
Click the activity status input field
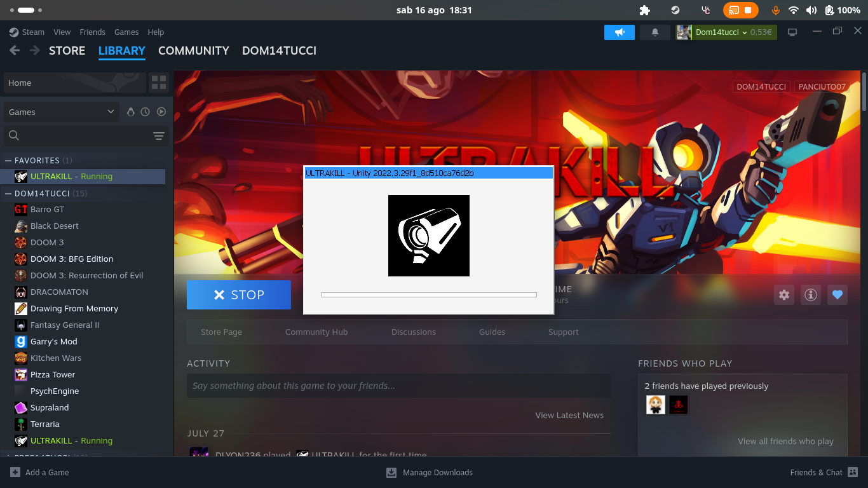[399, 386]
